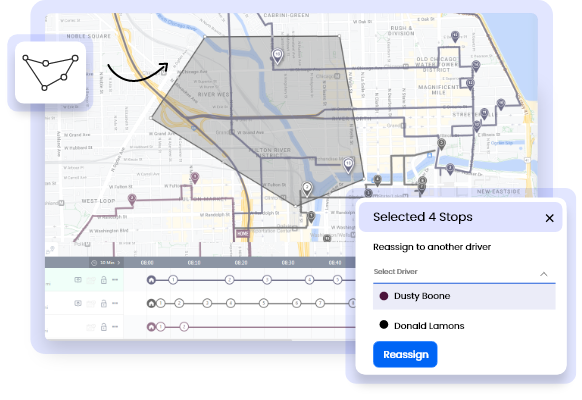The height and width of the screenshot is (400, 582).
Task: Click the 08:30 time label
Action: (288, 263)
